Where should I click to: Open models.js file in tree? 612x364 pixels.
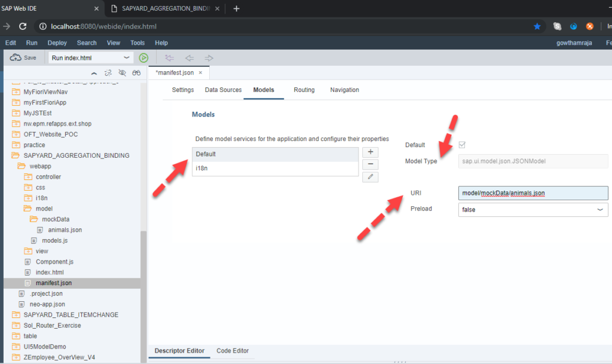(54, 241)
